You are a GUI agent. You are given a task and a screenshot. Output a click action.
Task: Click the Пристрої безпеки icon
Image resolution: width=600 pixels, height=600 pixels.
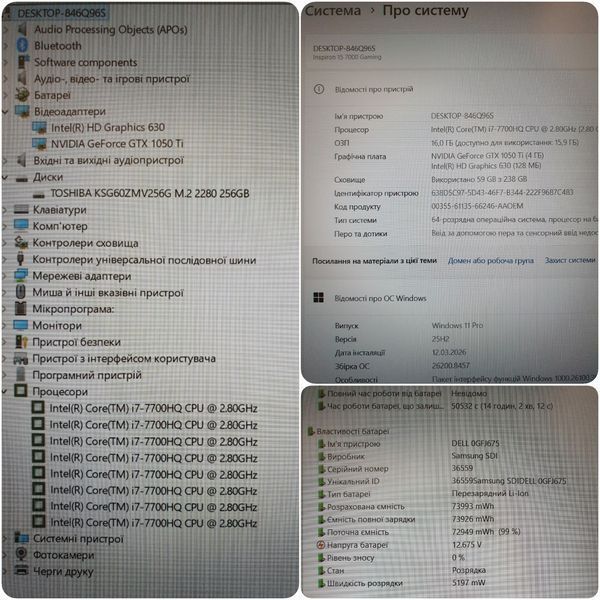pyautogui.click(x=21, y=341)
